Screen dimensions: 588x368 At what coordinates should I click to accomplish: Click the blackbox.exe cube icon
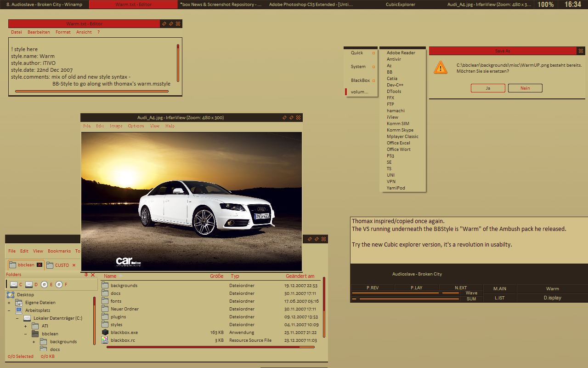[x=105, y=332]
